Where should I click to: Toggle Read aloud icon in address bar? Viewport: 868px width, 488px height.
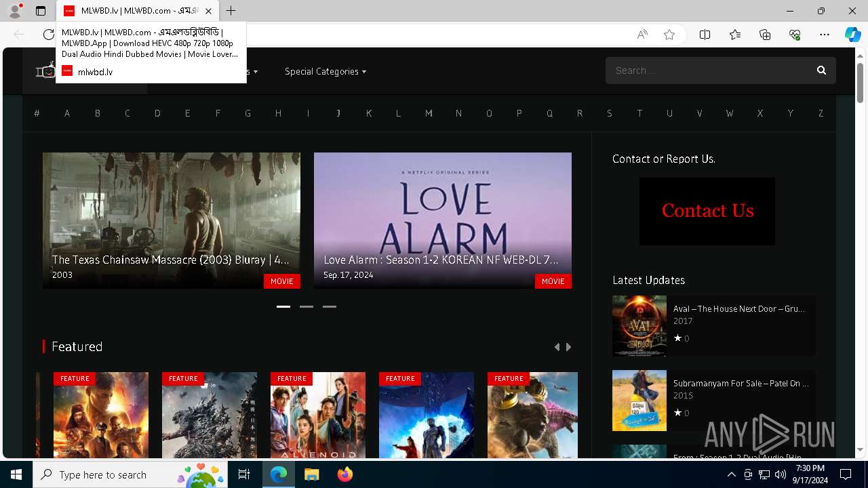(x=642, y=35)
